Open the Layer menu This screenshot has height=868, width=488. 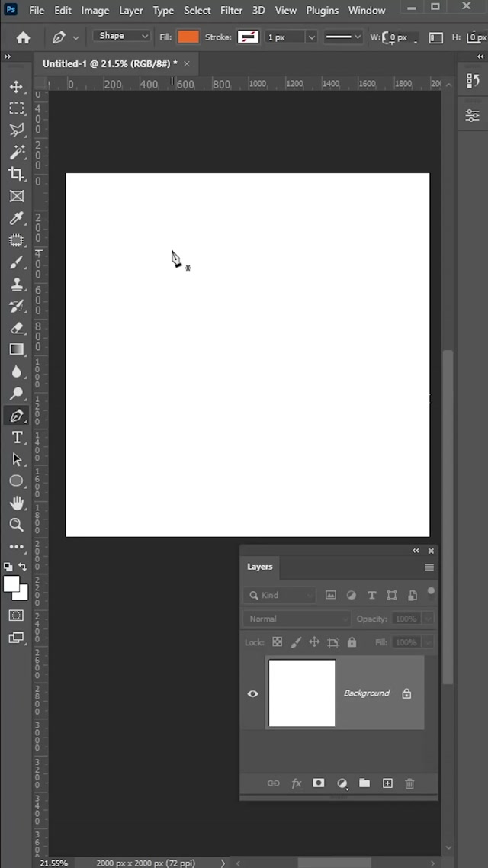click(131, 11)
